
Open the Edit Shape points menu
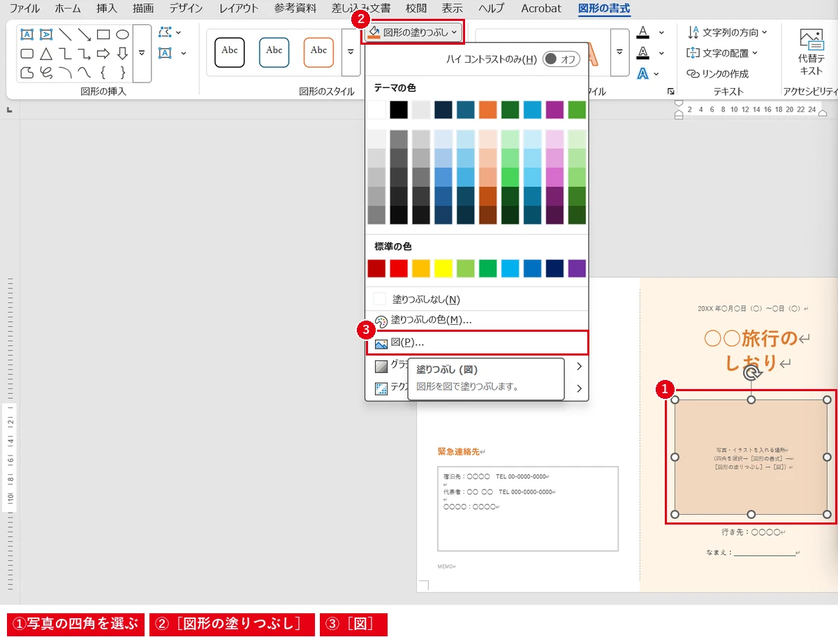[x=170, y=32]
